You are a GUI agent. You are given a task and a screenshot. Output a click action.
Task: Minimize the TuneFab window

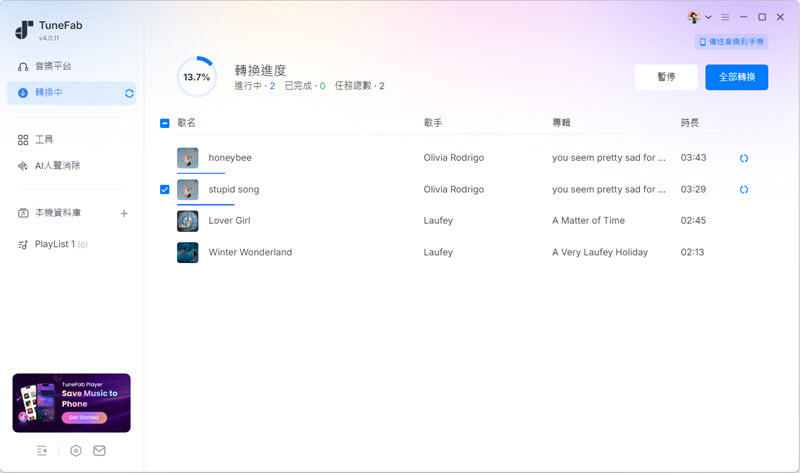[743, 17]
